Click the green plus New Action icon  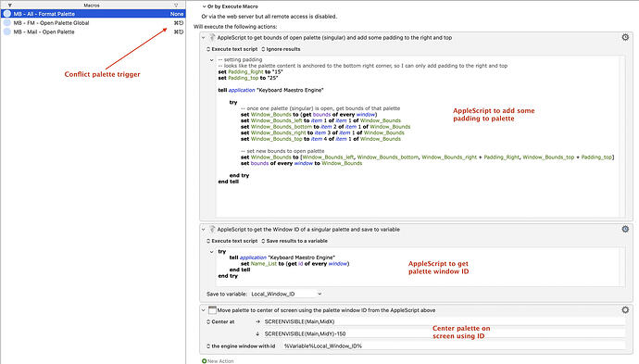point(204,360)
